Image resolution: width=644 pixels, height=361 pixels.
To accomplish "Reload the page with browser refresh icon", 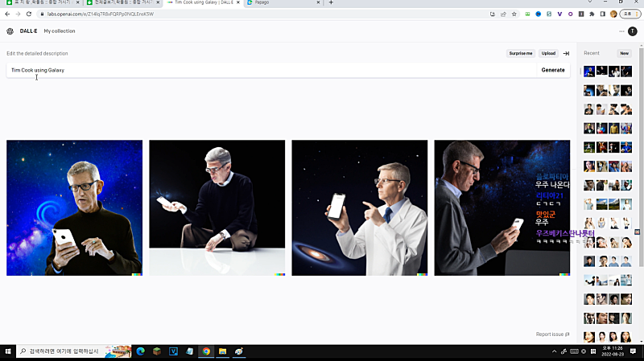I will point(29,14).
